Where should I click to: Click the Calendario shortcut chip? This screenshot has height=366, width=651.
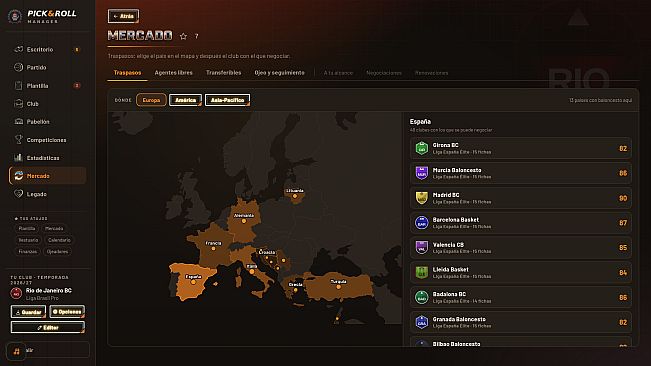59,240
